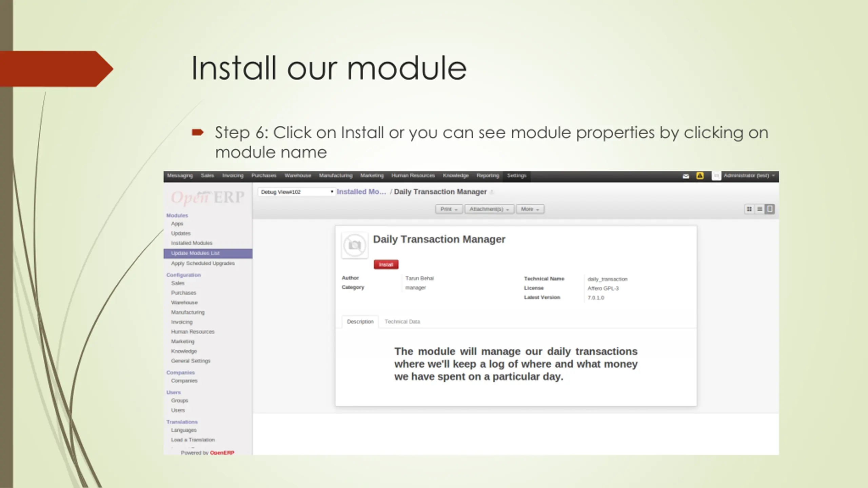Open the Administrator (test) user menu
The height and width of the screenshot is (488, 868).
pos(749,176)
